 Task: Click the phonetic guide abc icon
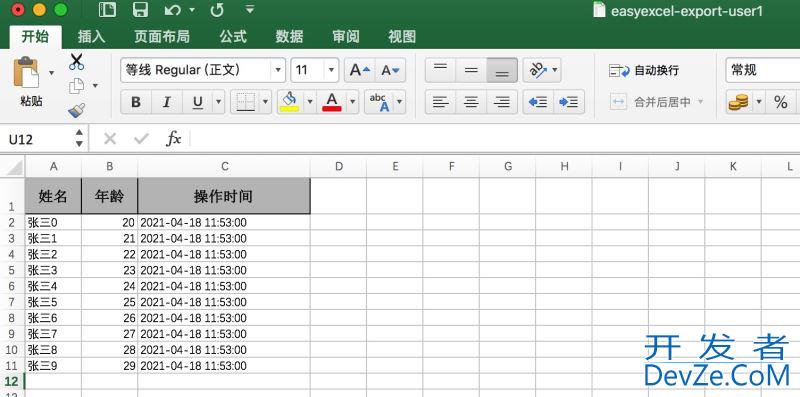379,102
